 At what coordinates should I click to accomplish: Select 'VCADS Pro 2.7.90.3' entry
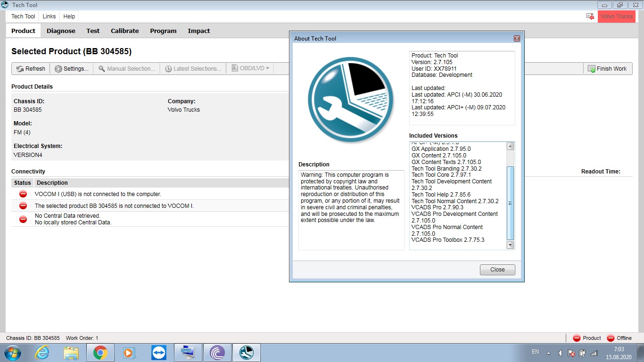pyautogui.click(x=438, y=207)
